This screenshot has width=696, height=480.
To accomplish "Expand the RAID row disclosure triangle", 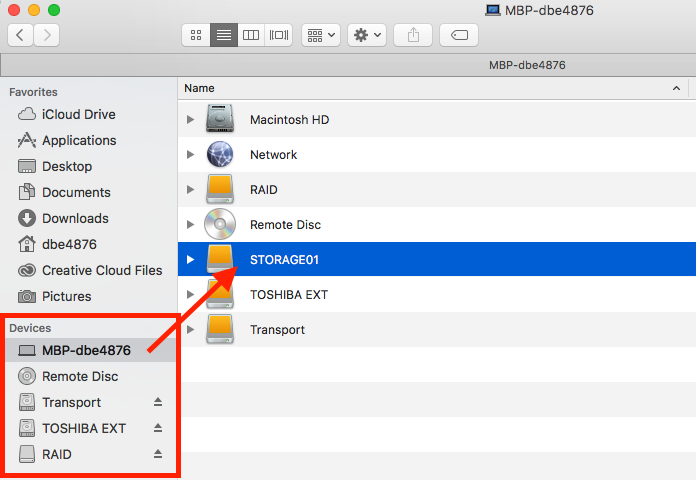I will click(190, 190).
